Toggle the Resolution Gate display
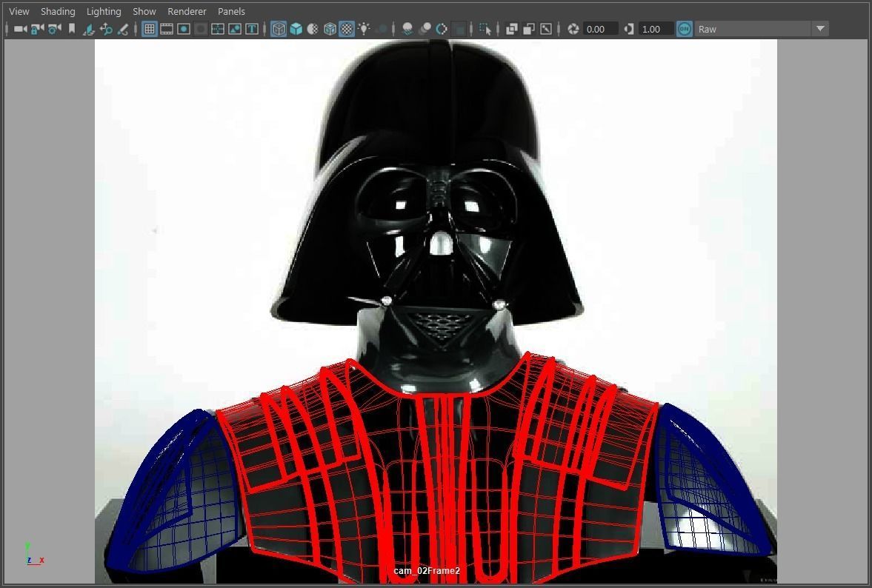The height and width of the screenshot is (588, 872). click(x=184, y=29)
